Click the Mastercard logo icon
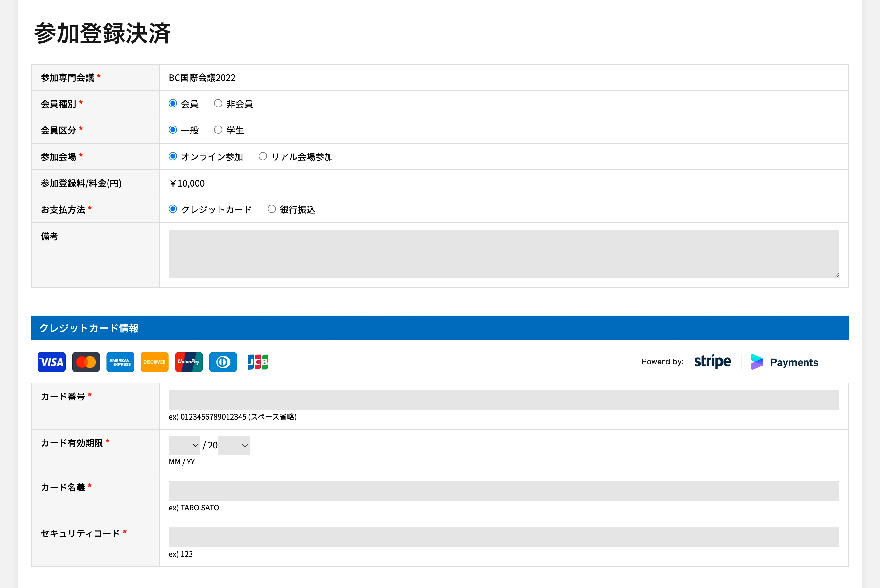 coord(86,362)
